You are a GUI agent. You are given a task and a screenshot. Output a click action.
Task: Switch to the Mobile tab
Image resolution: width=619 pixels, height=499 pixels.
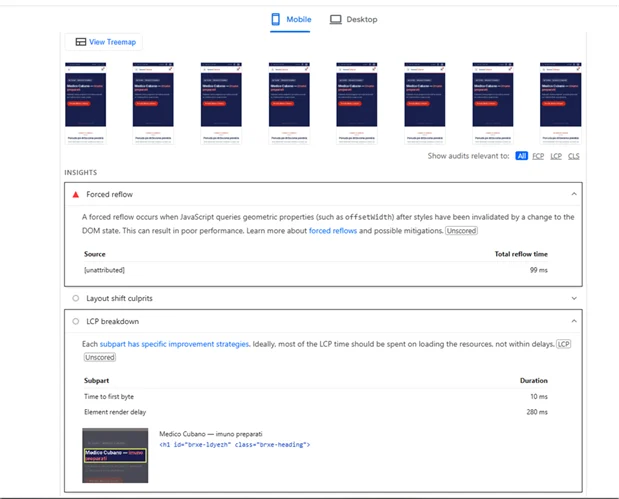point(291,19)
